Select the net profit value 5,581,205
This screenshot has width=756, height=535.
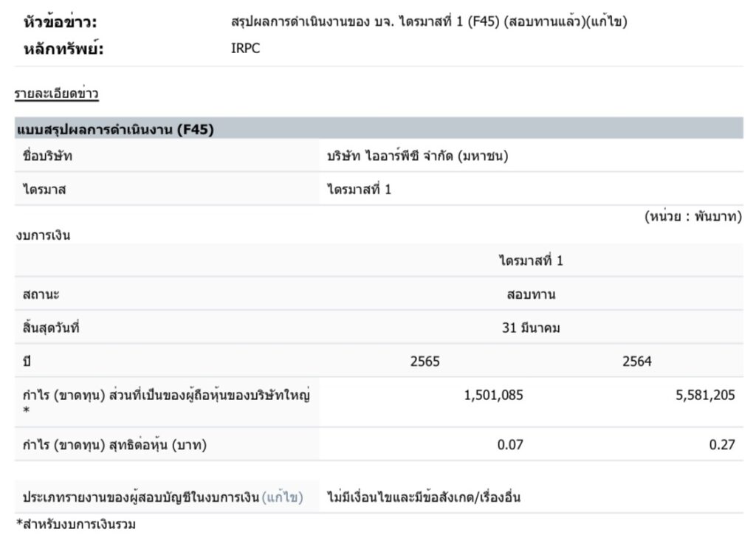(705, 395)
